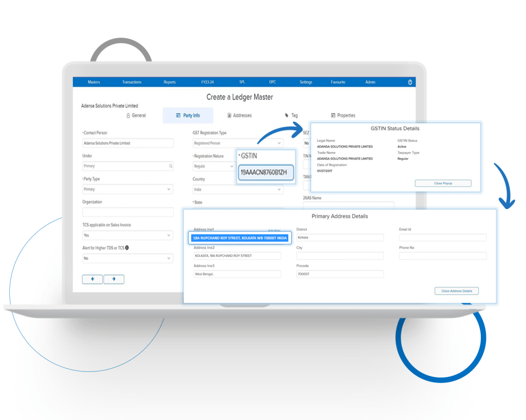Click the Add Alias link above Address line1
This screenshot has width=526, height=420.
click(x=273, y=230)
